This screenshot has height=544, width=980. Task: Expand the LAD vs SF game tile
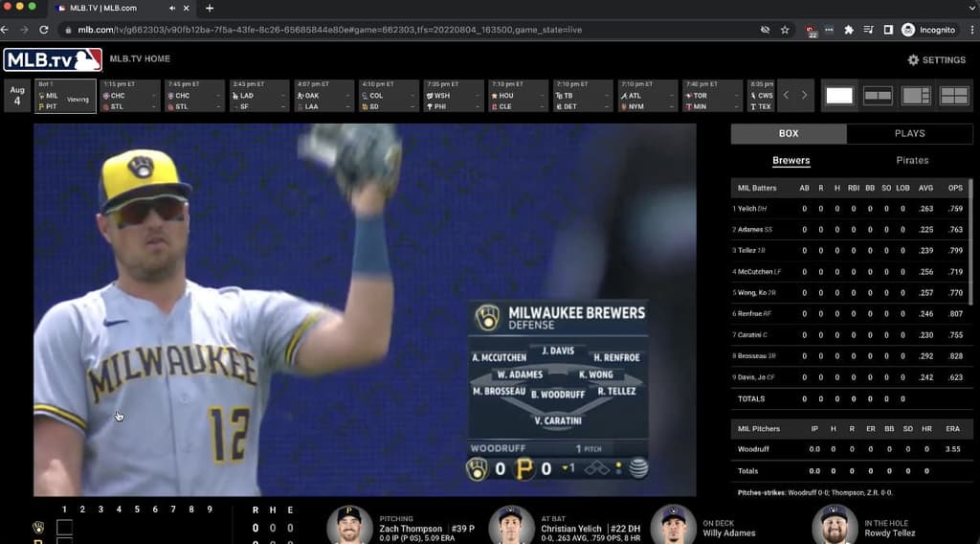coord(259,96)
